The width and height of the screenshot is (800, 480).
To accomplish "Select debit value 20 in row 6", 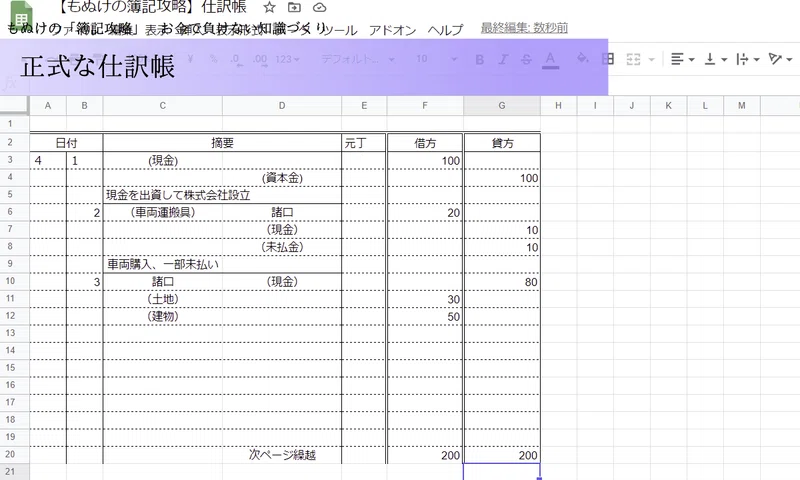I will pyautogui.click(x=425, y=212).
